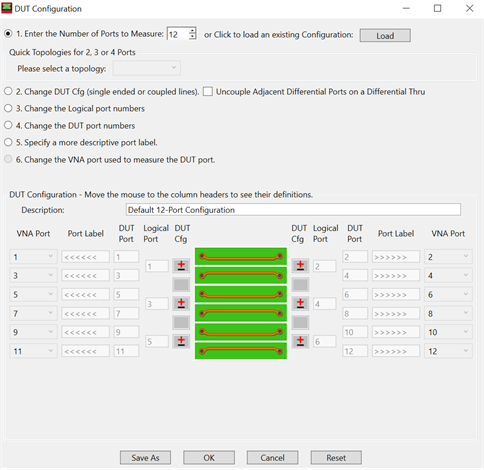The height and width of the screenshot is (470, 484).
Task: Expand the Please select a topology dropdown
Action: (x=147, y=68)
